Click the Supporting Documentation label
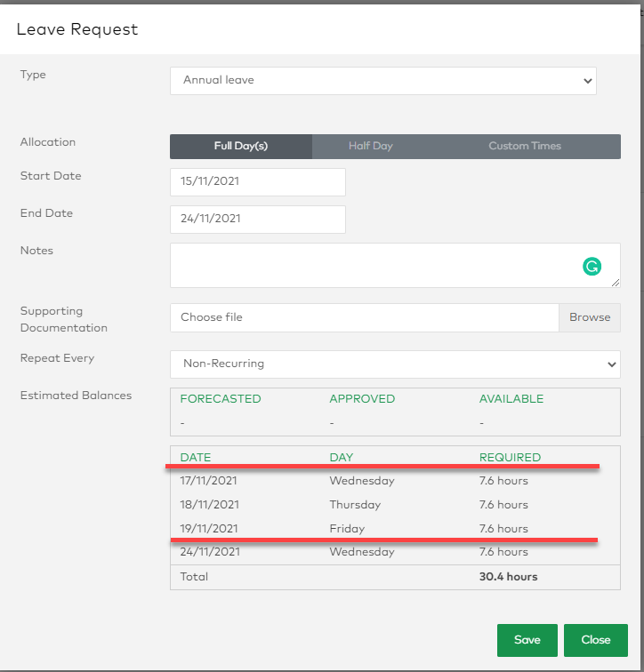The width and height of the screenshot is (644, 672). (x=64, y=319)
